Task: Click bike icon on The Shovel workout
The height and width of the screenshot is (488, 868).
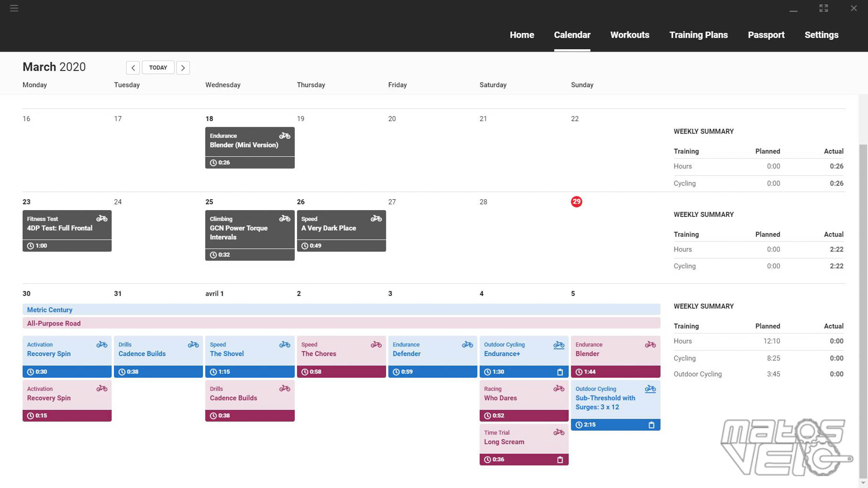Action: pos(285,345)
